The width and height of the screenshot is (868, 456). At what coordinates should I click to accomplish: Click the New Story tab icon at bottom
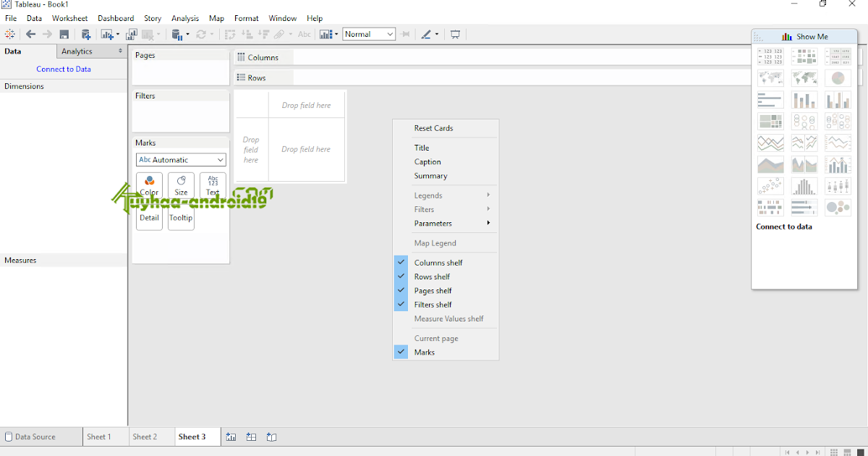[271, 436]
